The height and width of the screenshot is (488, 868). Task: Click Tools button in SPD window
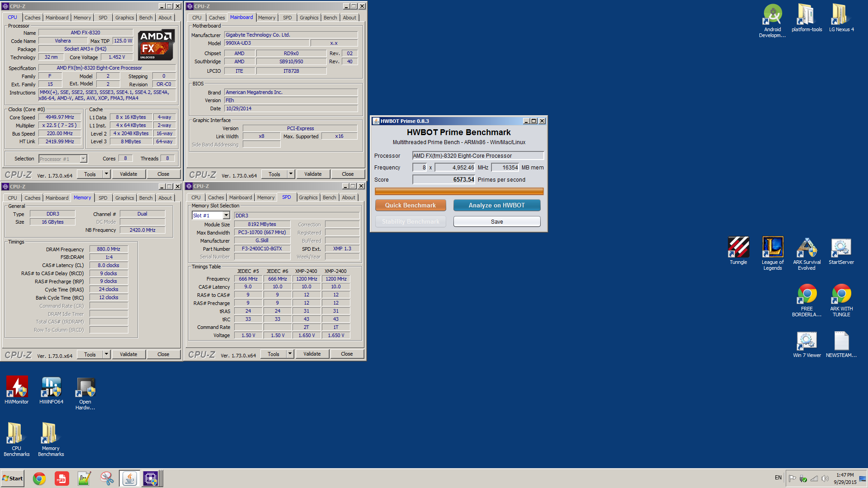point(273,354)
